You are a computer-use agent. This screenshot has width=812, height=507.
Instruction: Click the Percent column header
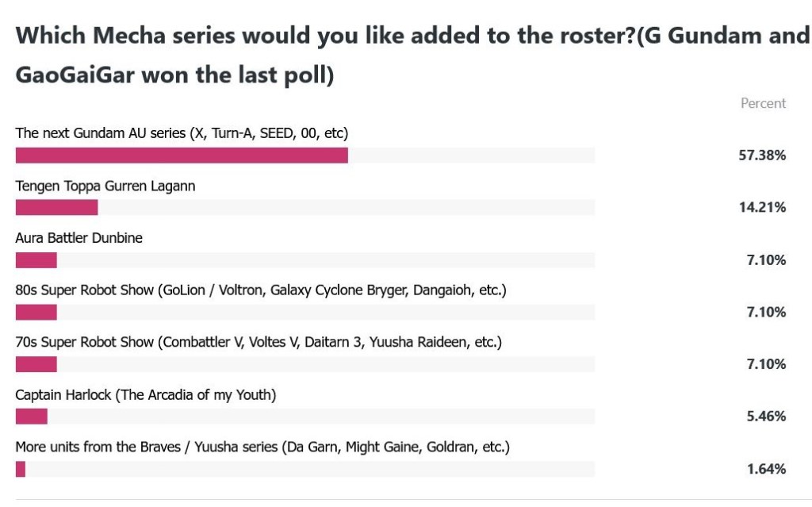coord(763,103)
